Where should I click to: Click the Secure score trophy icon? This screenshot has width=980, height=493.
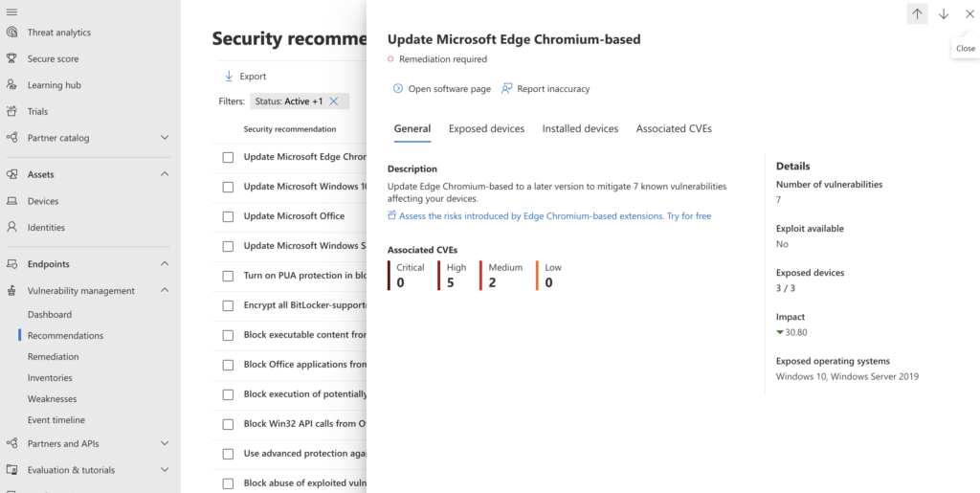(x=11, y=58)
